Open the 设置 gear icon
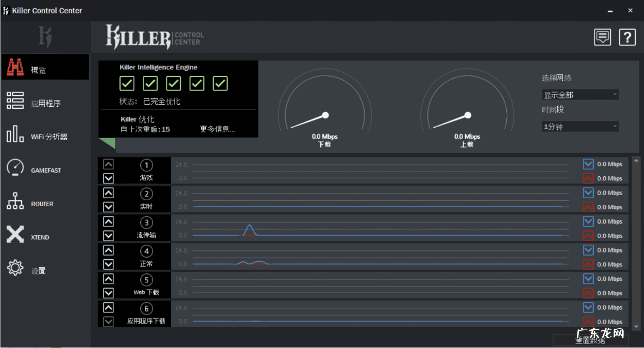Screen dimensions: 644x348 point(15,268)
